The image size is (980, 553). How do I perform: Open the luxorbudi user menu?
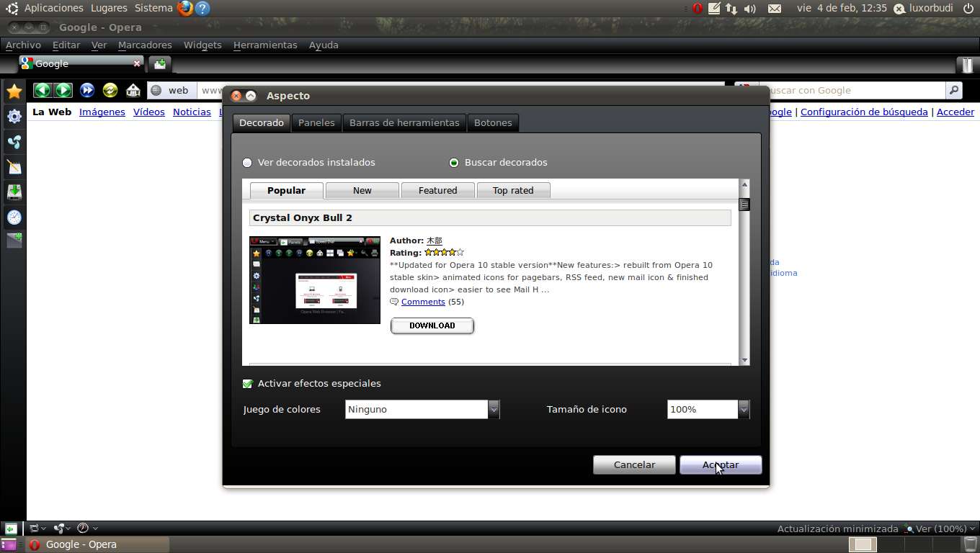924,8
